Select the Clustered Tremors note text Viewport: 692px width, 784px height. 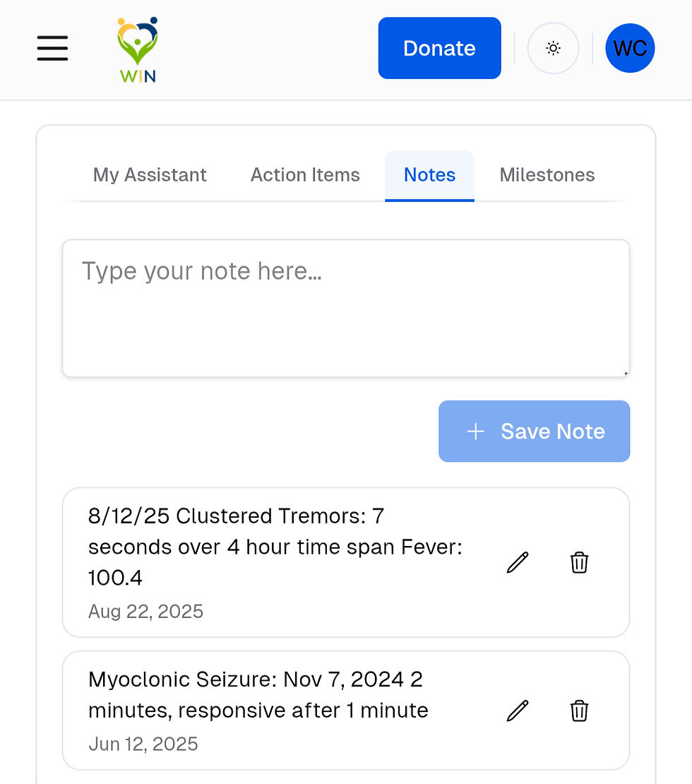pyautogui.click(x=275, y=547)
